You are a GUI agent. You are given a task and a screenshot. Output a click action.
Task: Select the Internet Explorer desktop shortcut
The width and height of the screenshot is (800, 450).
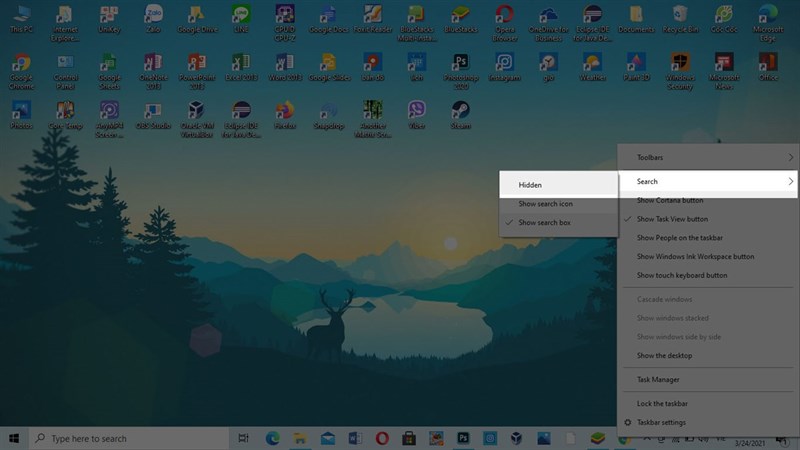pyautogui.click(x=65, y=23)
